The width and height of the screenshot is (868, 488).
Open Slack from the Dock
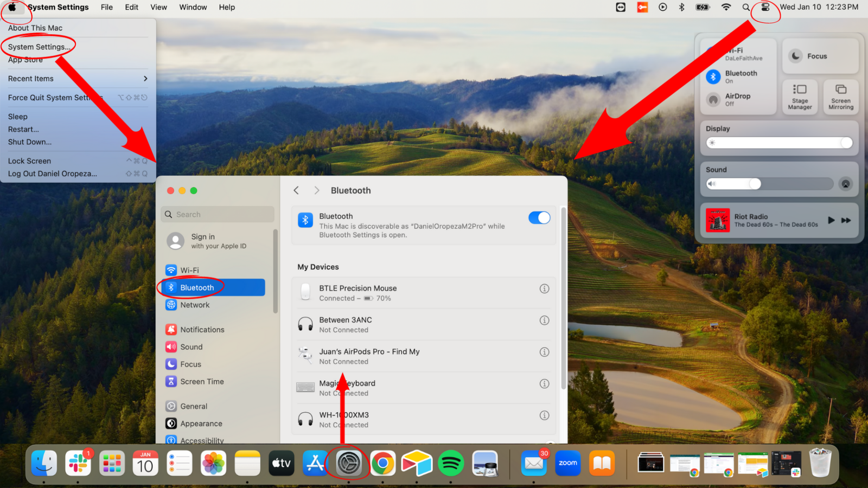(78, 464)
